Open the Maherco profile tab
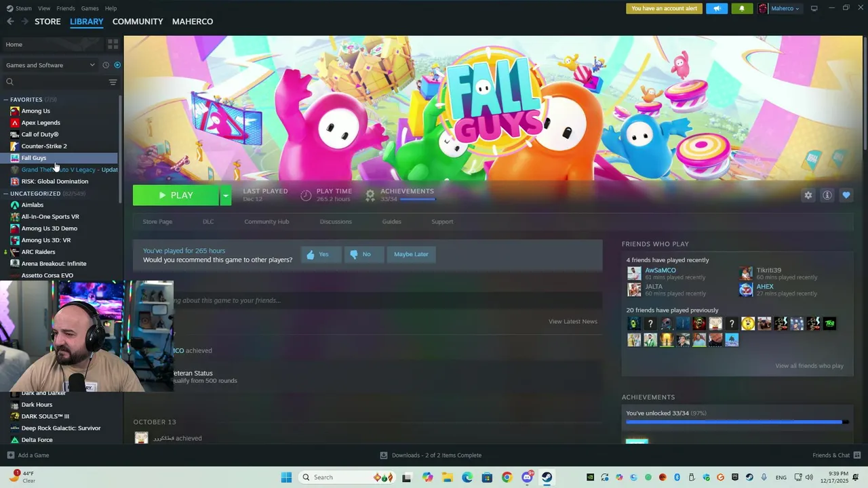Image resolution: width=868 pixels, height=488 pixels. 193,22
